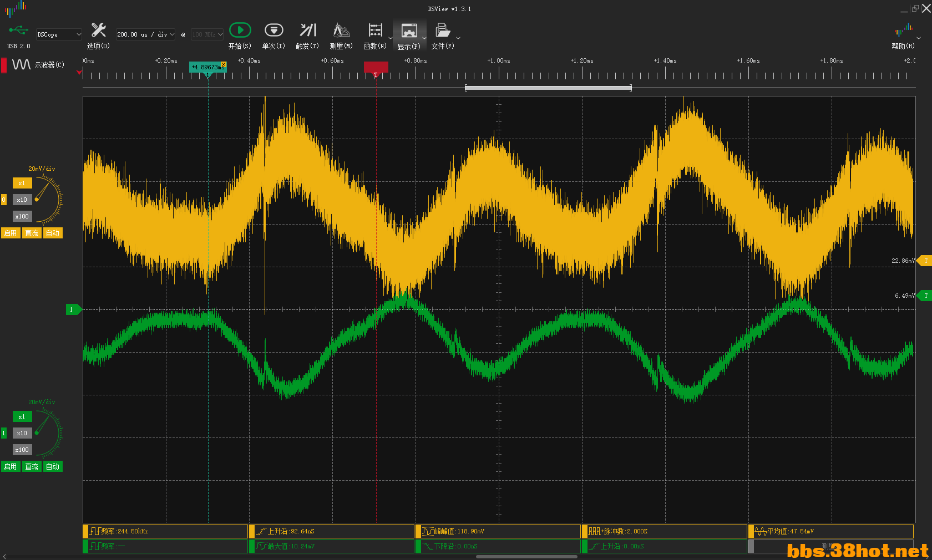Adjust the yellow channel 20mV/div dial
The image size is (932, 560).
48,200
